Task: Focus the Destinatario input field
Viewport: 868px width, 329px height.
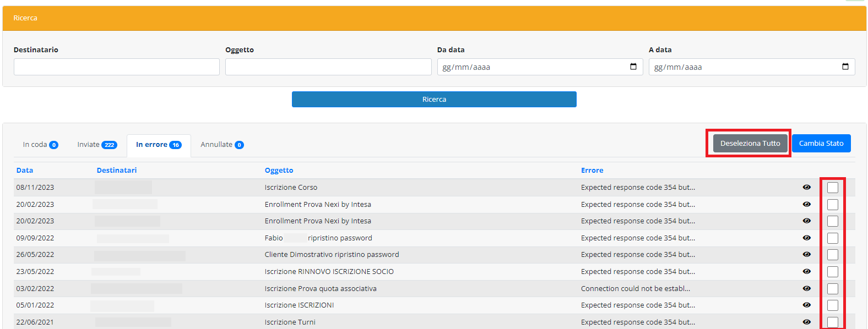Action: (117, 67)
